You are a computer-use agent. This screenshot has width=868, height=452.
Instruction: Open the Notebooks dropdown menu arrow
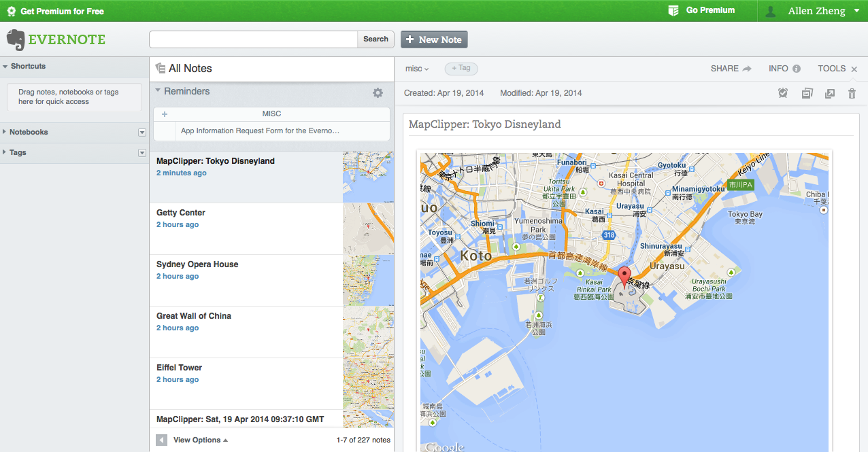(142, 133)
